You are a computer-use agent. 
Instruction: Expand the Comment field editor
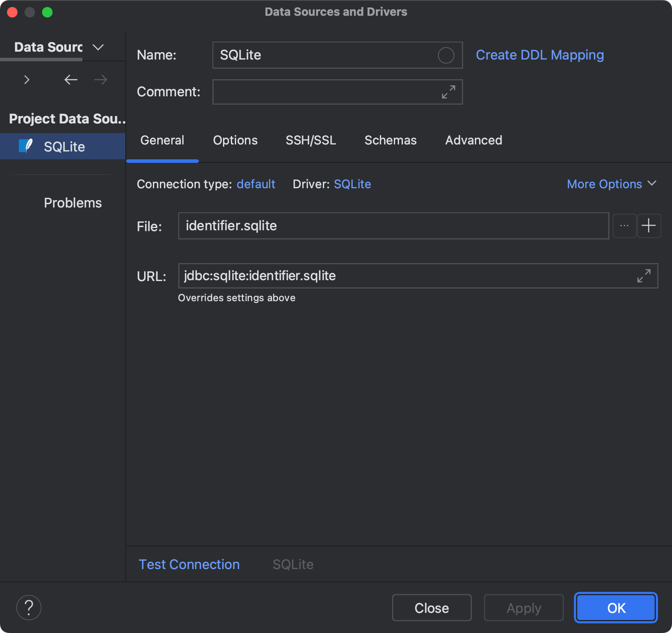(448, 92)
